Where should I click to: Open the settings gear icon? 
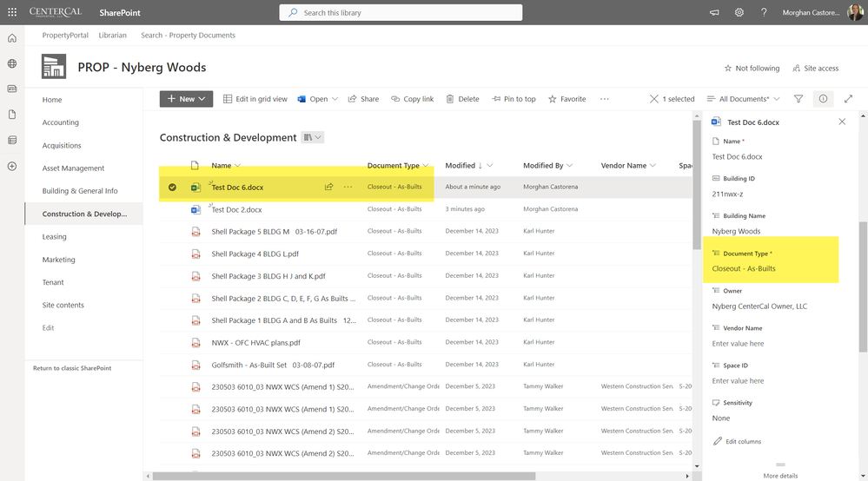[739, 12]
